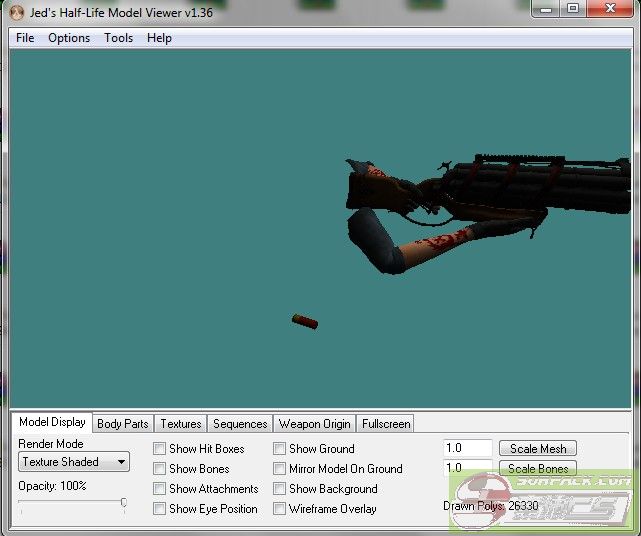Click the Opacity slider handle
This screenshot has width=641, height=536.
pos(124,503)
